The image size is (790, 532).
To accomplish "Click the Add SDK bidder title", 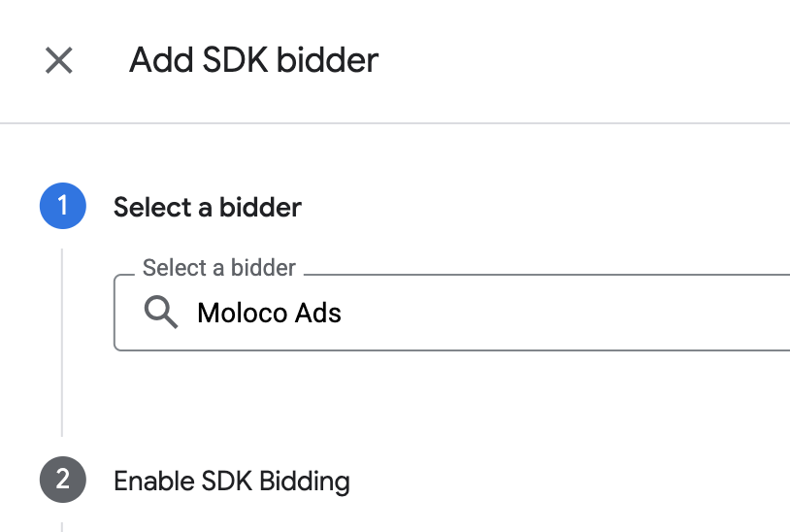I will click(x=253, y=60).
